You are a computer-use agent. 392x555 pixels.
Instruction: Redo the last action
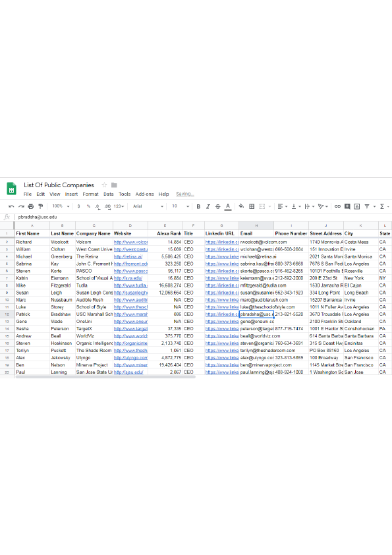point(21,206)
